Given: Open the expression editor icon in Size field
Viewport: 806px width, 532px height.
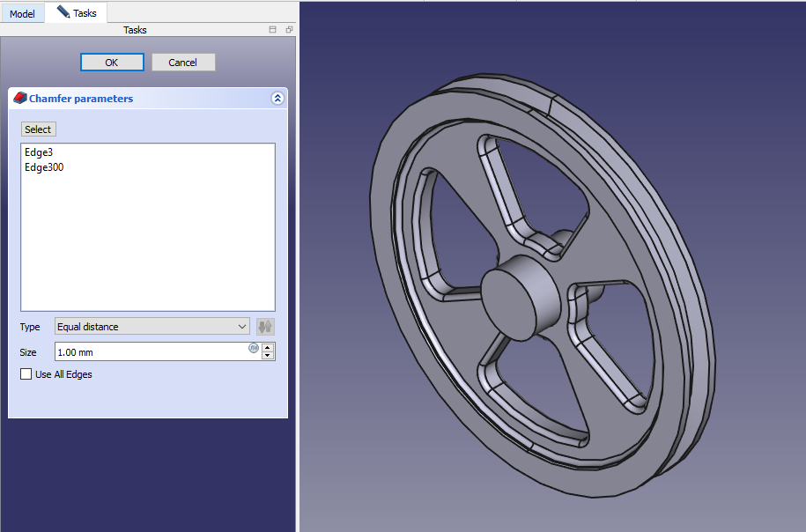Looking at the screenshot, I should coord(254,349).
